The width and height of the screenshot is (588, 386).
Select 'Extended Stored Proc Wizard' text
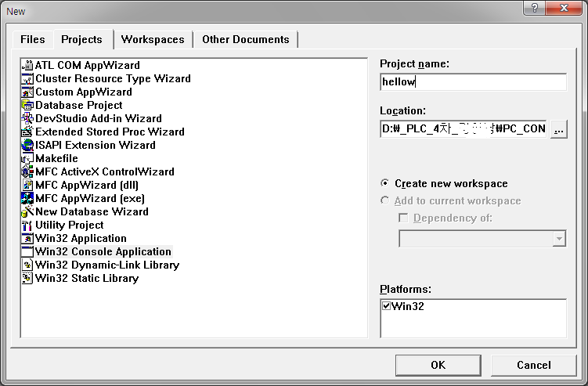pyautogui.click(x=110, y=132)
